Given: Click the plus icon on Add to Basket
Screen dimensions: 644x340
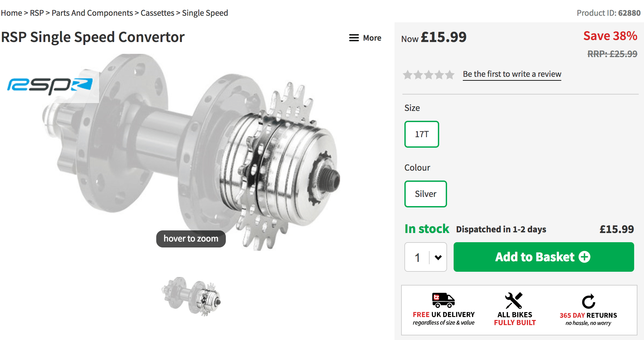Looking at the screenshot, I should (x=584, y=257).
